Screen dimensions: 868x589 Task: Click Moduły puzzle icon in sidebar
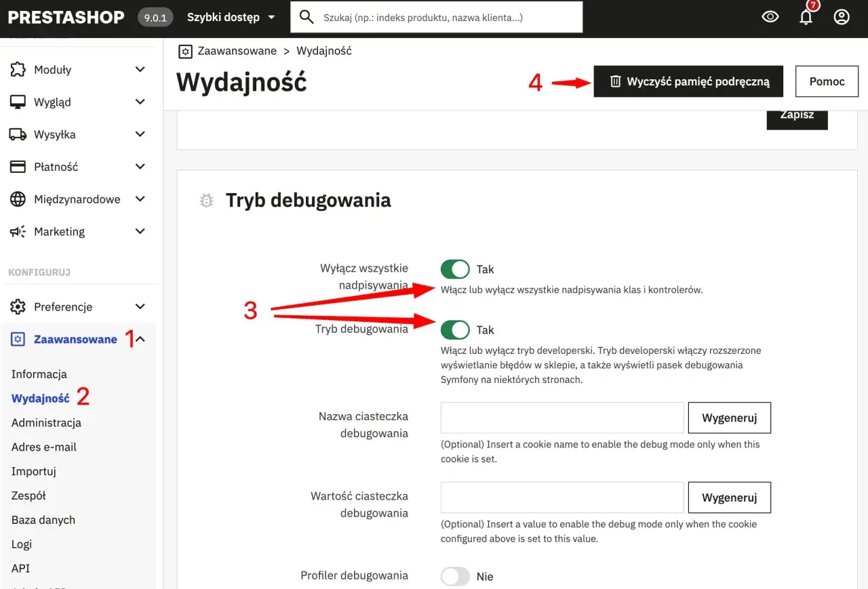tap(18, 69)
